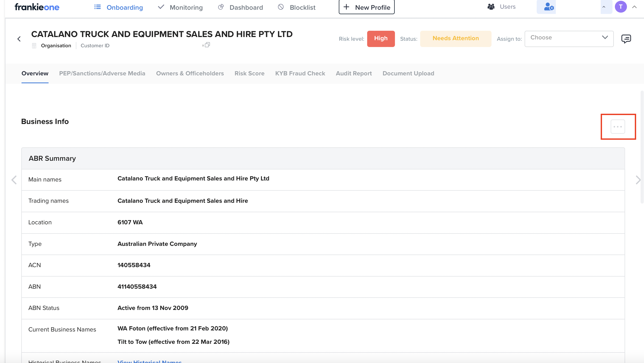644x363 pixels.
Task: Click the ACN value 140558434
Action: click(134, 265)
